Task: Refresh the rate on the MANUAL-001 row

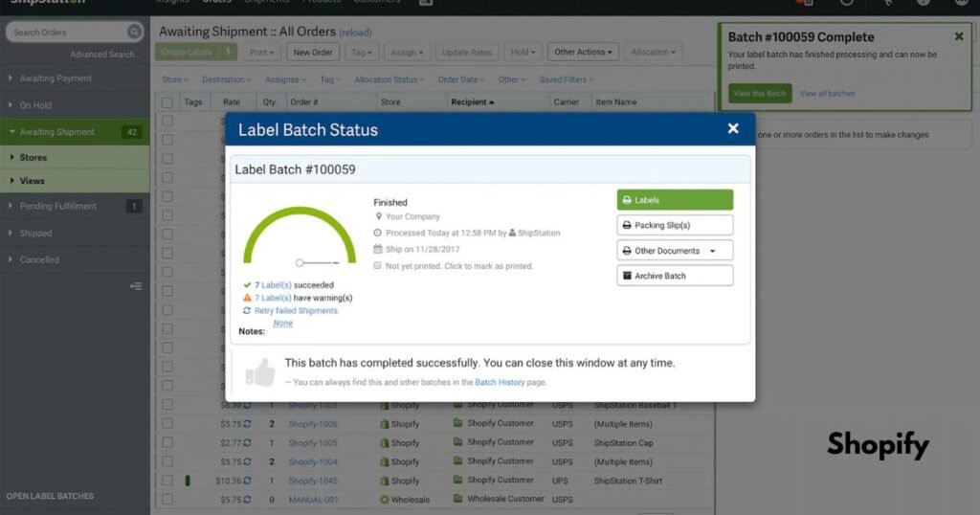Action: pos(248,500)
